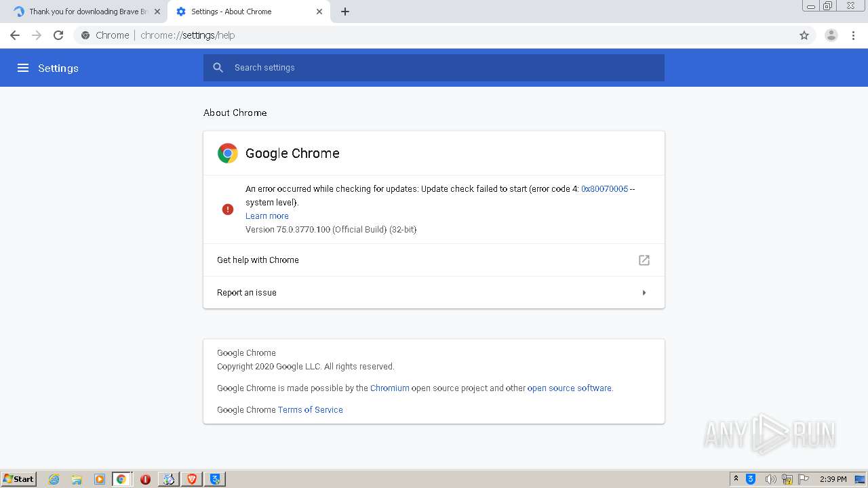Reload the current page
The image size is (868, 488).
coord(58,35)
